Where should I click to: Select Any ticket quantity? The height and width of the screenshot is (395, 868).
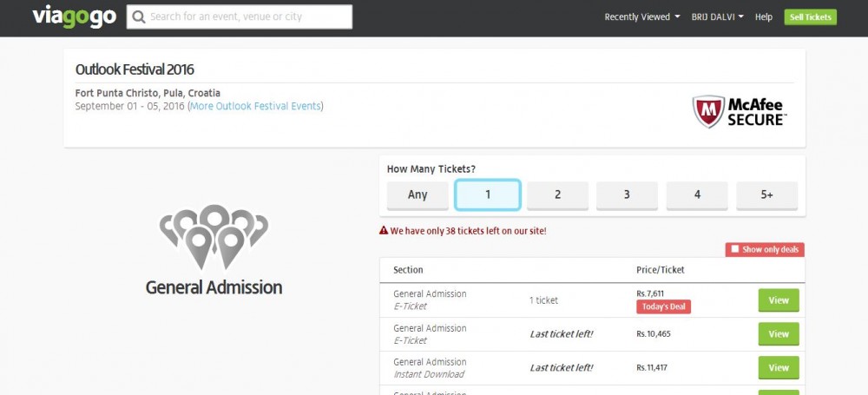tap(418, 195)
